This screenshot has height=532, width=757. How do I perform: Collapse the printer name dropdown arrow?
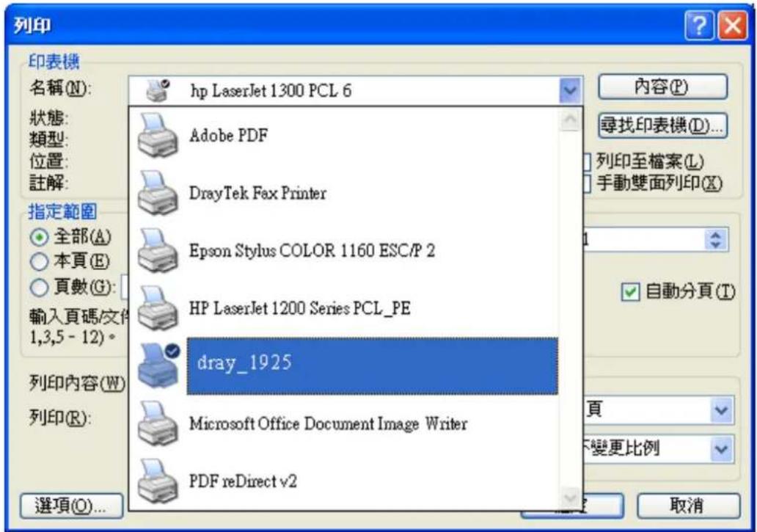[x=570, y=90]
